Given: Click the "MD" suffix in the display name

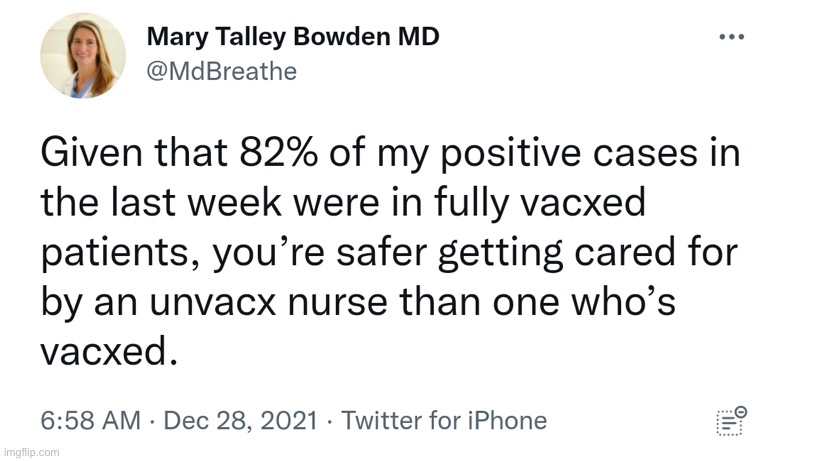Looking at the screenshot, I should point(419,37).
